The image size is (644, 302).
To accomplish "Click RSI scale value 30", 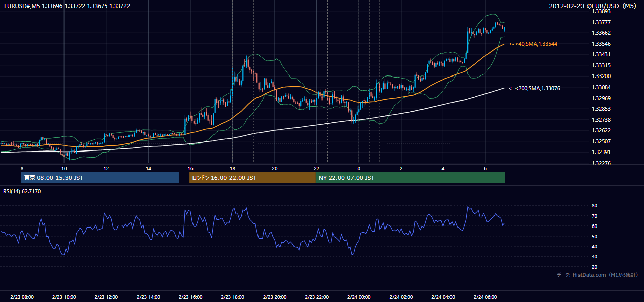I will tap(594, 257).
